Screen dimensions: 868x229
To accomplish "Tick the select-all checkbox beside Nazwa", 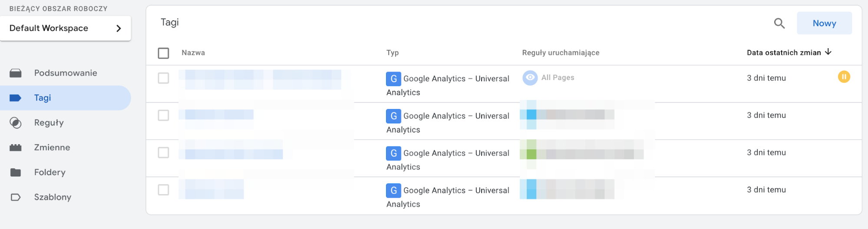I will click(163, 53).
